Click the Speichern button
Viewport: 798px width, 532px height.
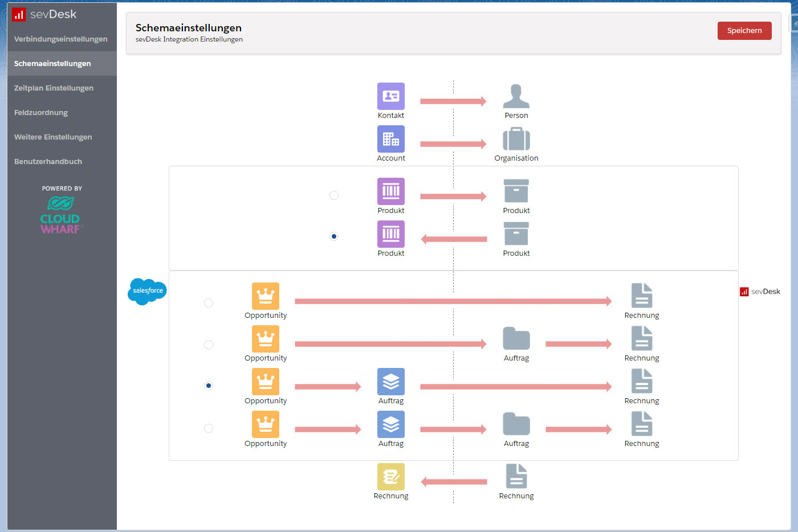tap(744, 31)
